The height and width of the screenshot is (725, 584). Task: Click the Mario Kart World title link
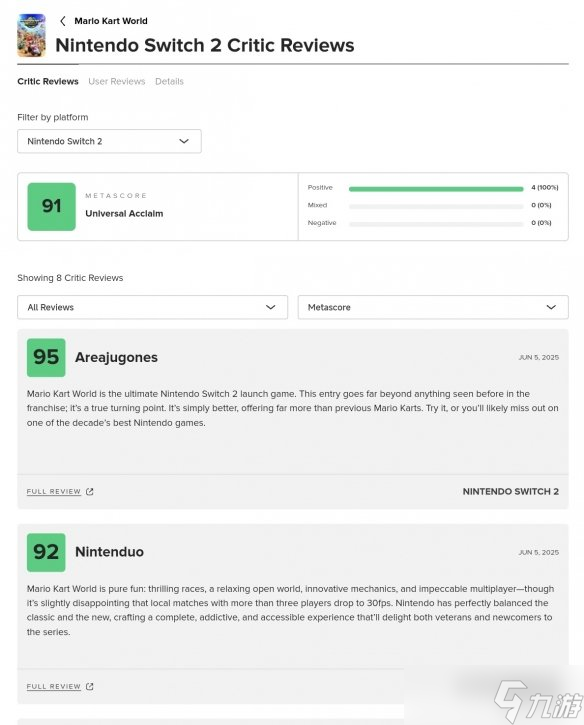(x=111, y=21)
